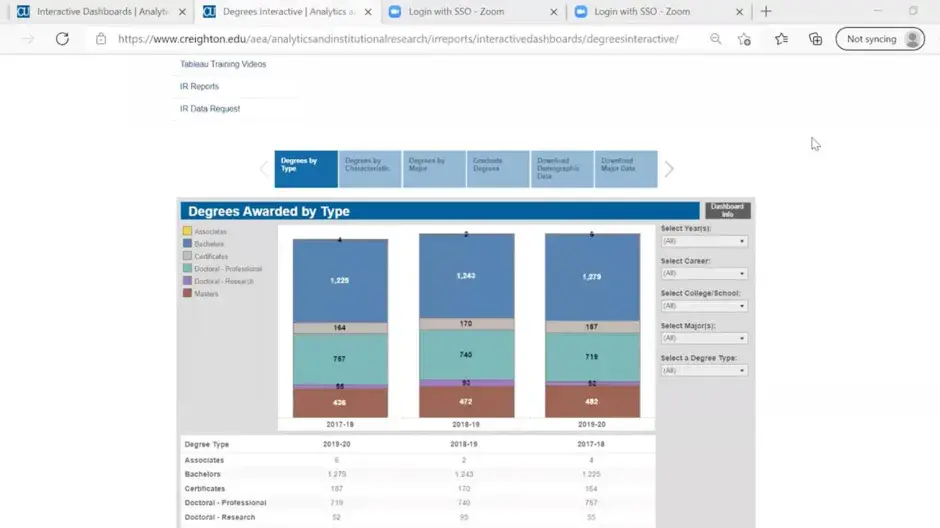The width and height of the screenshot is (940, 528).
Task: Expand the Select Year(s) dropdown
Action: (x=703, y=241)
